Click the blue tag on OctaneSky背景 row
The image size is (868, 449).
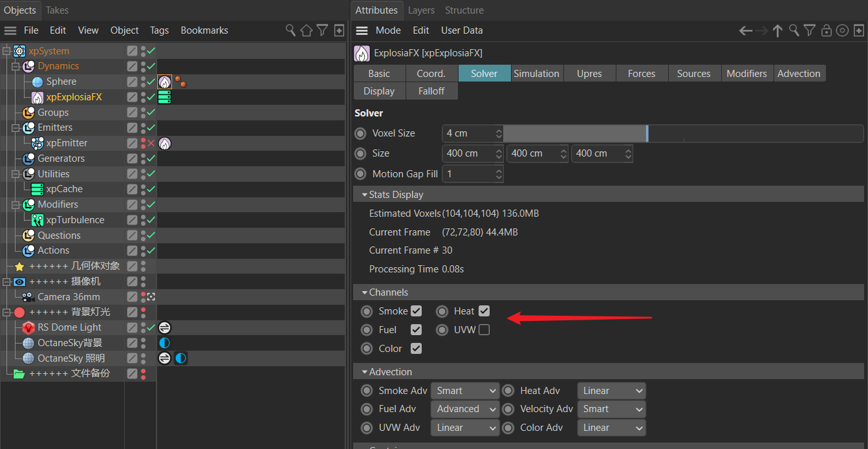(164, 343)
